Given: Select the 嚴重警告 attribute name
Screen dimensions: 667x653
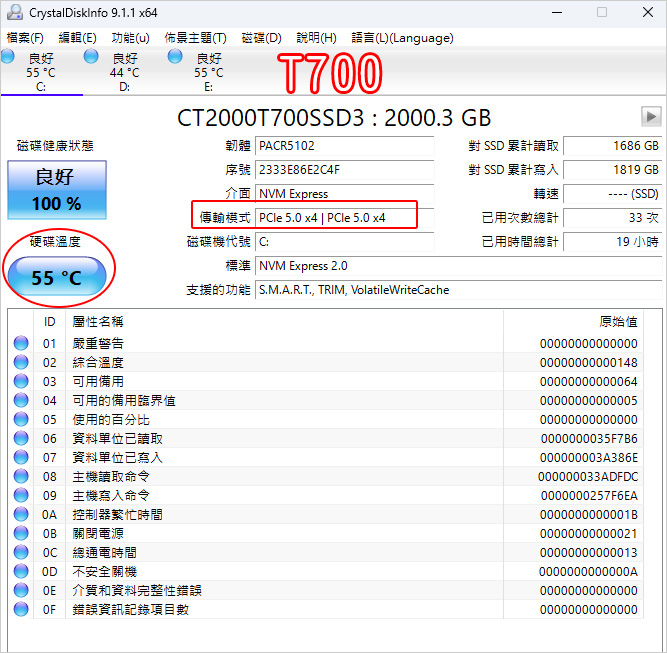Looking at the screenshot, I should pyautogui.click(x=98, y=343).
